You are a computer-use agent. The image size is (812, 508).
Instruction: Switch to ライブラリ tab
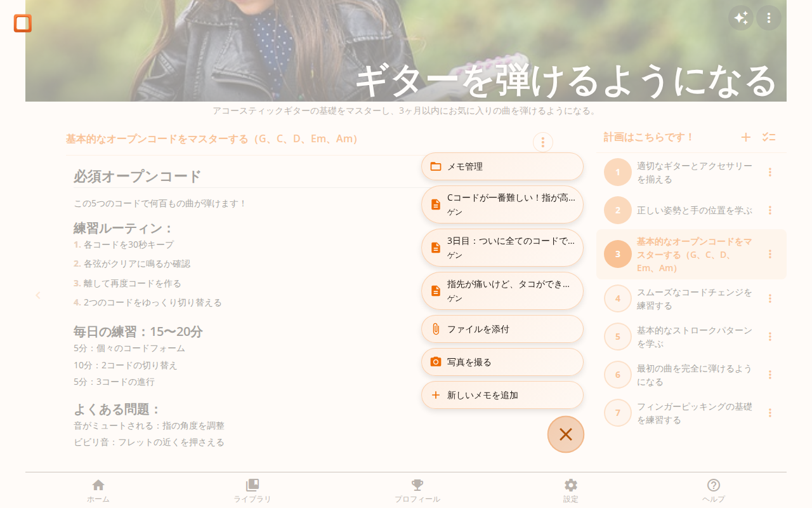tap(252, 491)
